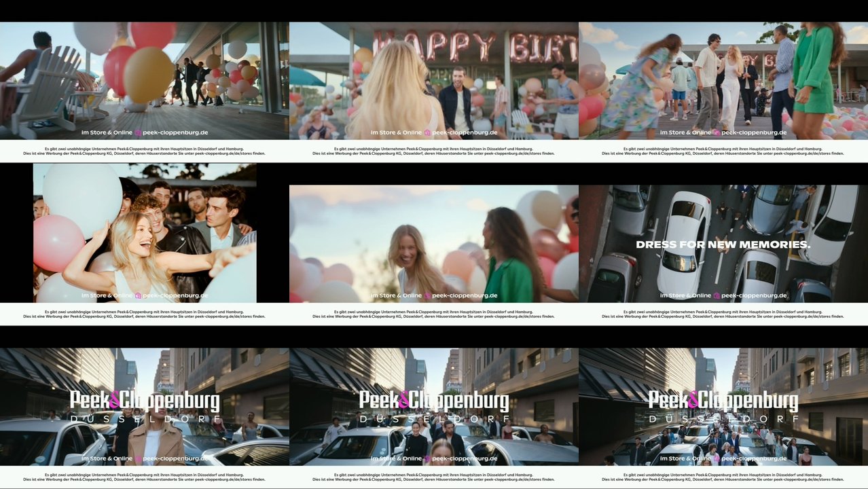Click the 'im Store & Online' text in the laughing blonde frame
868x489 pixels.
point(107,295)
